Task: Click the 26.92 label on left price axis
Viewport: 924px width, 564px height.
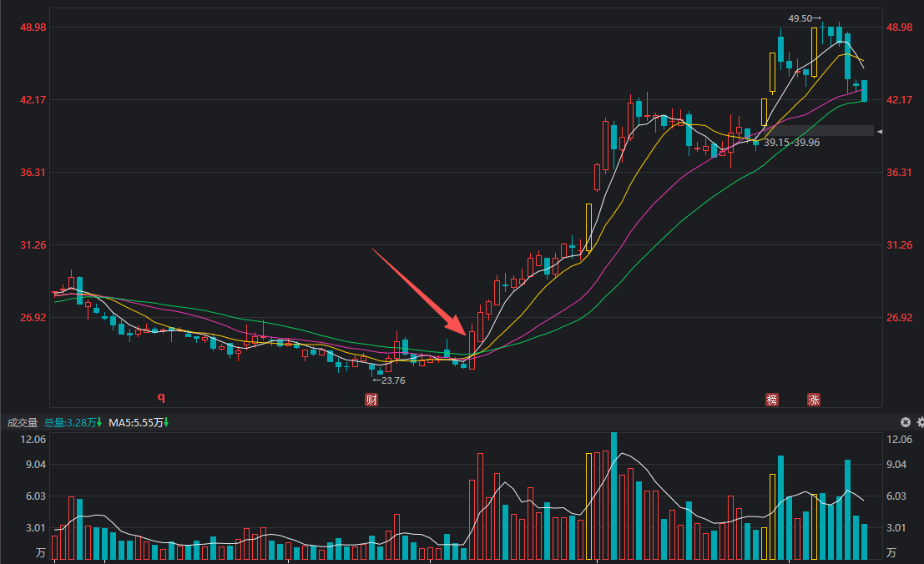Action: point(33,318)
